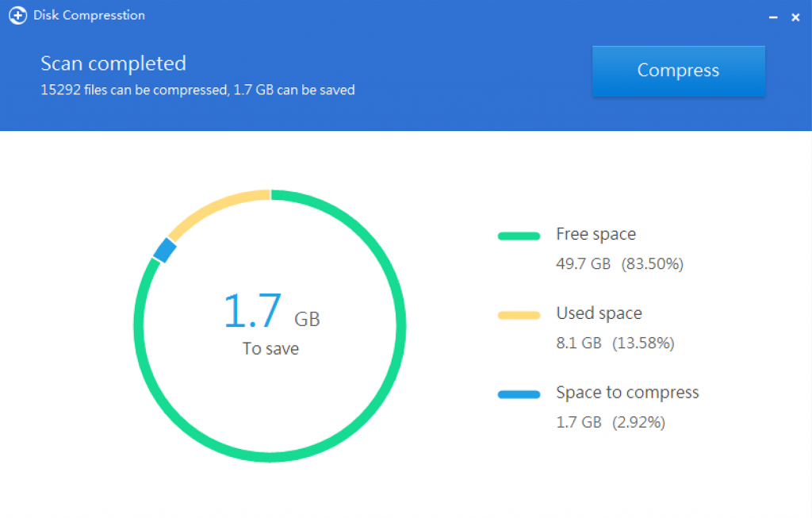Click the 'To save' label inside the ring
This screenshot has width=812, height=518.
270,349
